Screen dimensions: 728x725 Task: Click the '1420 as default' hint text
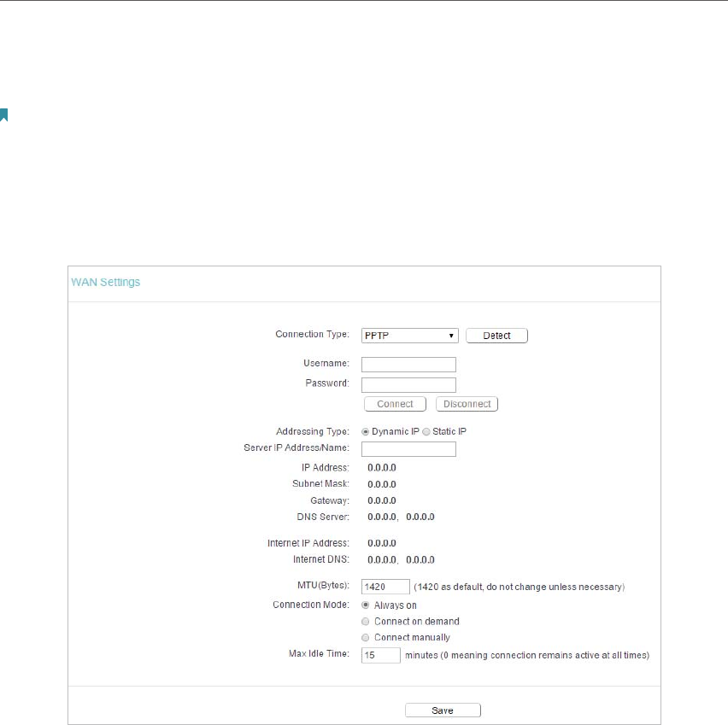pos(519,588)
